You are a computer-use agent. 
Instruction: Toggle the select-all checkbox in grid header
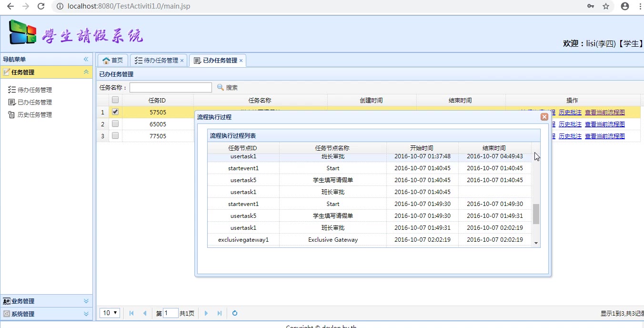click(x=115, y=100)
